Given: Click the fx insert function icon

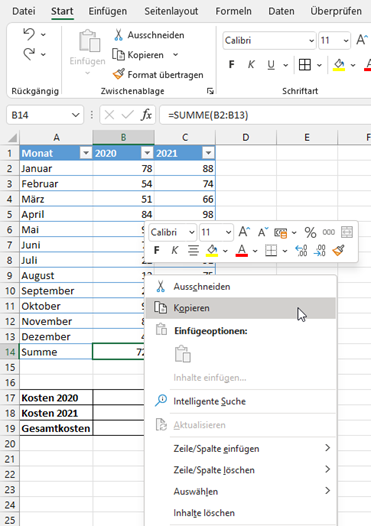Looking at the screenshot, I should click(x=146, y=115).
